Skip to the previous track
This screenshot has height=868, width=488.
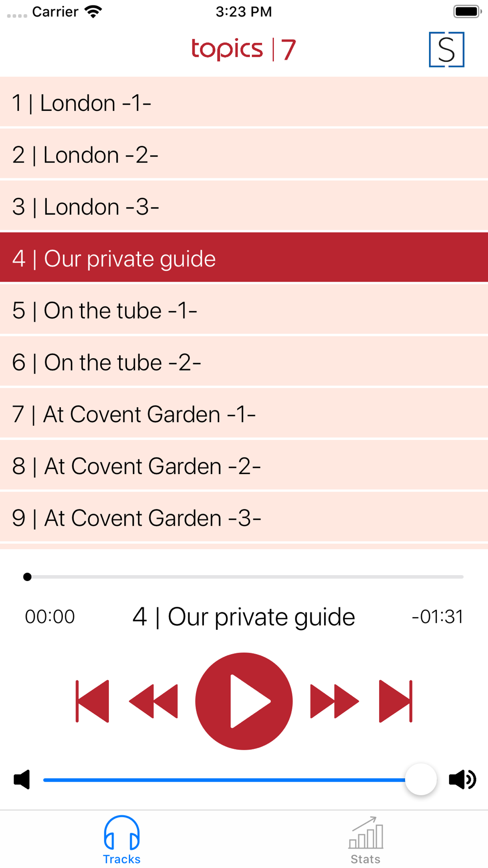(x=92, y=701)
